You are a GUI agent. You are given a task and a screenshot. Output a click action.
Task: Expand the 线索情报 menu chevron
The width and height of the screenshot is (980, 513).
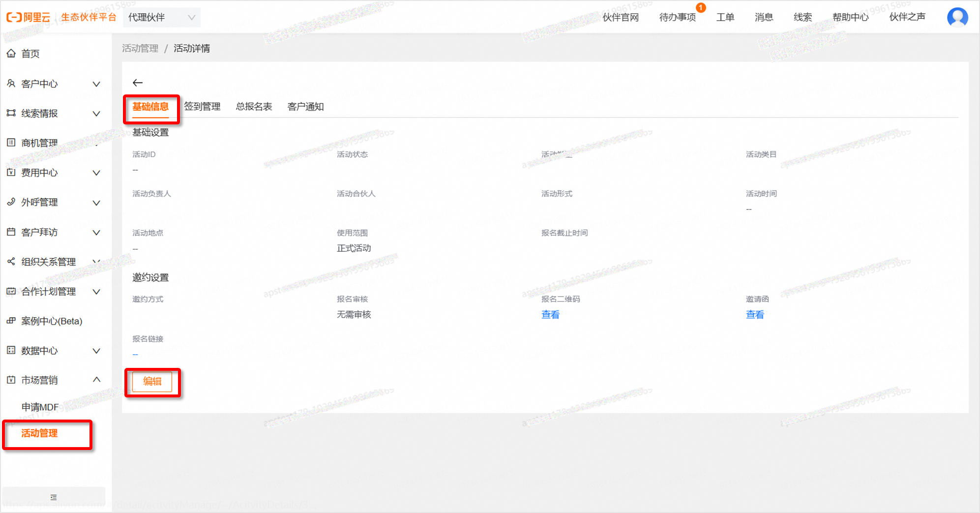pyautogui.click(x=96, y=114)
